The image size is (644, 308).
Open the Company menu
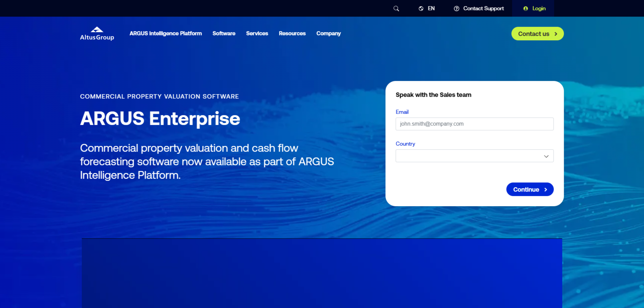tap(328, 34)
